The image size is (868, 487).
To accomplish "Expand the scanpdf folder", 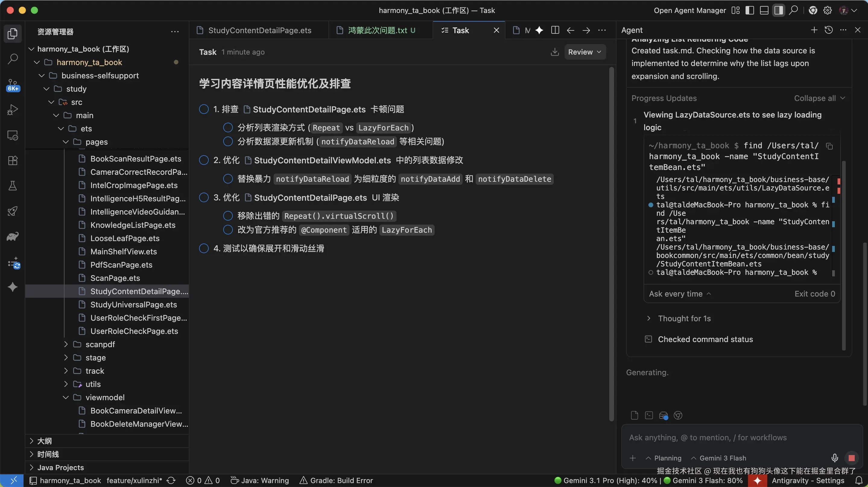I will point(66,344).
